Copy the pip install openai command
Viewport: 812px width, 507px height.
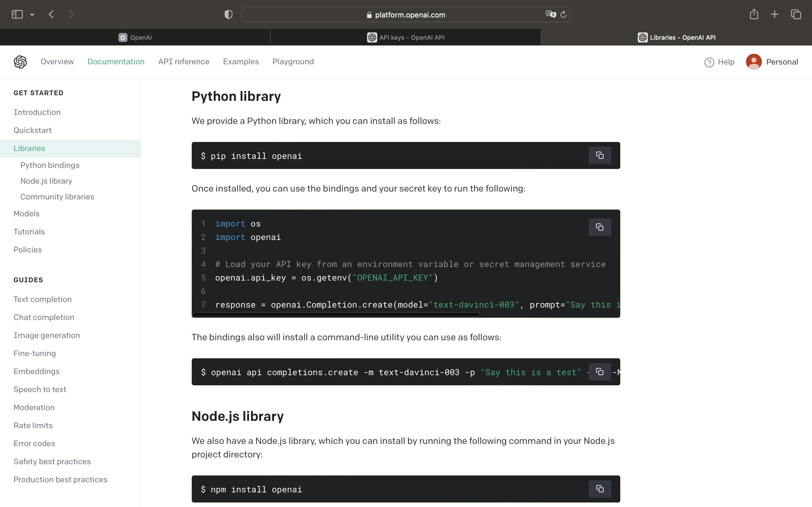pyautogui.click(x=600, y=155)
